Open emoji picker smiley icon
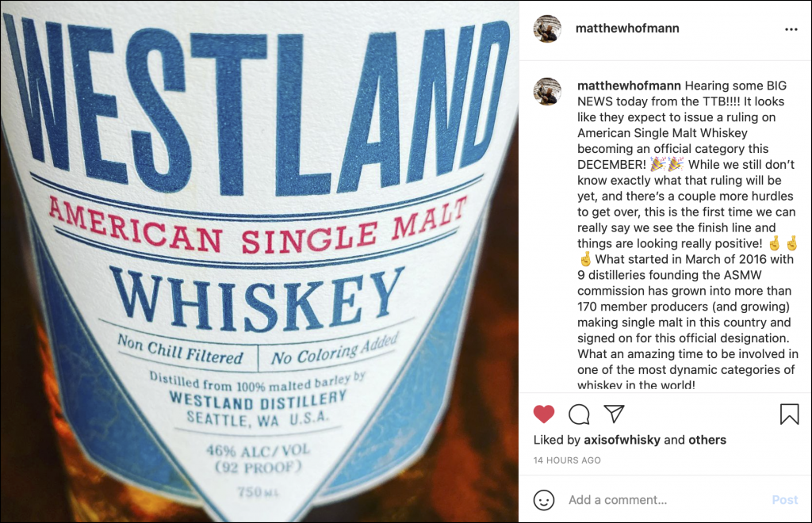 (x=544, y=500)
